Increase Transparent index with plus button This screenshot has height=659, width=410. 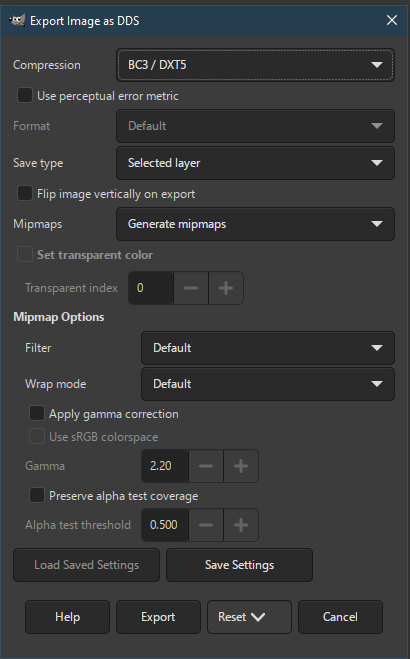226,288
